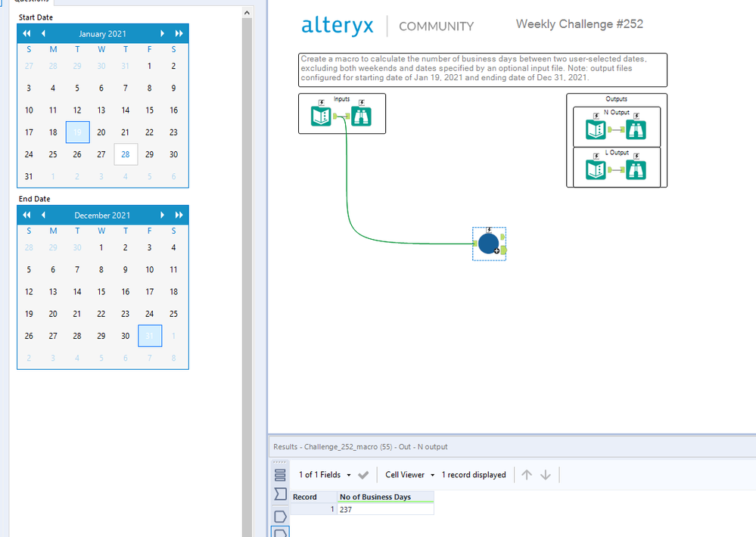Screen dimensions: 756x537
Task: Select the Text Input tool inside Inputs container
Action: coord(320,117)
